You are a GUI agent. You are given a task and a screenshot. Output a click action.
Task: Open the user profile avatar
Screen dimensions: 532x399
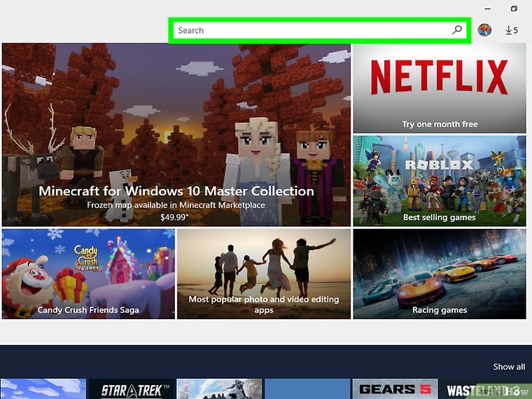484,30
